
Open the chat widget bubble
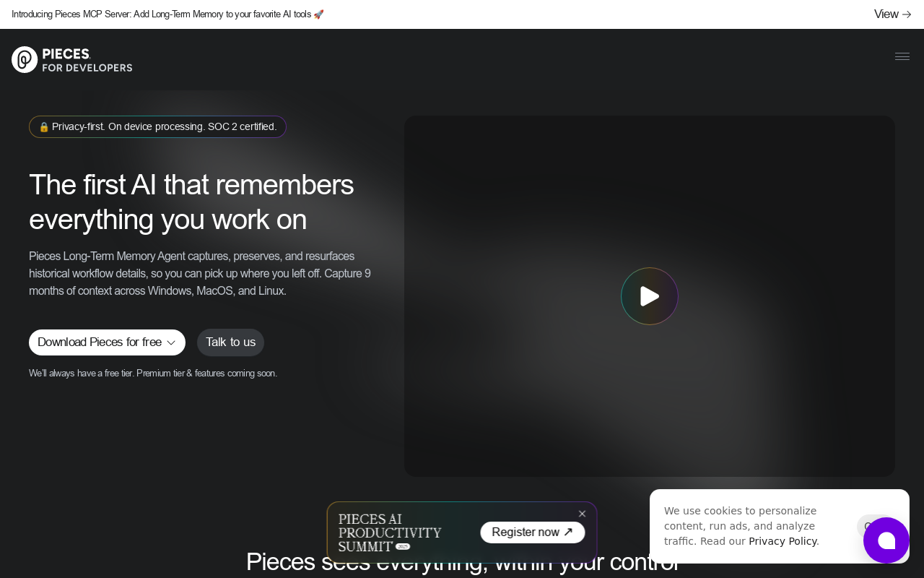(886, 540)
